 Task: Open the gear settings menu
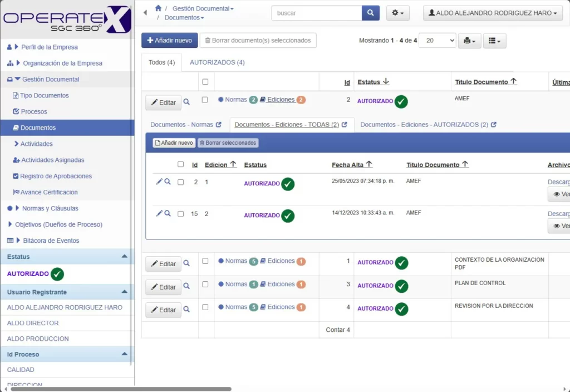click(x=397, y=13)
